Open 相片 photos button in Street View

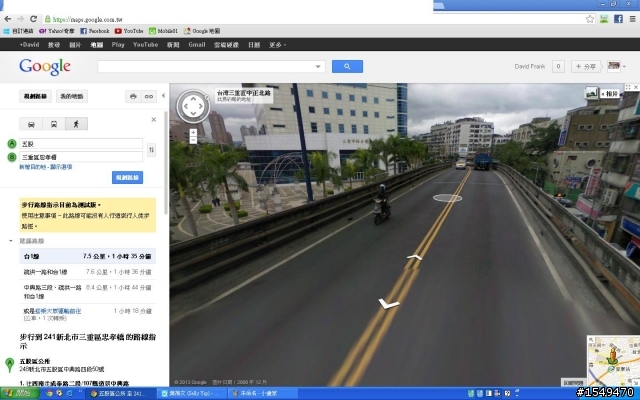602,93
